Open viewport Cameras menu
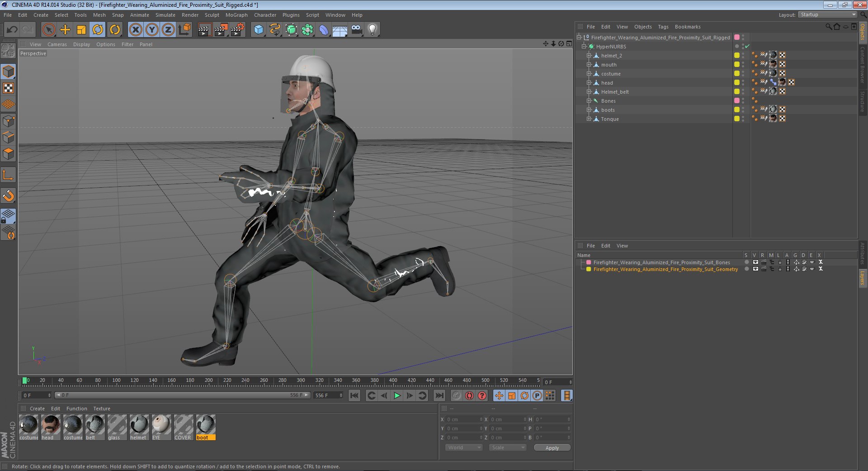Screen dimensions: 868x471 click(57, 44)
